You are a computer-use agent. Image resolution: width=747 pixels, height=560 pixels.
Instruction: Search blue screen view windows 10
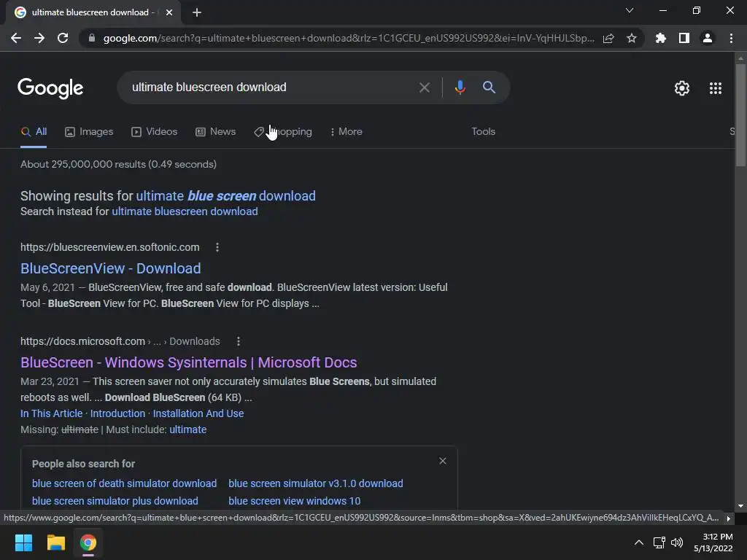[295, 501]
